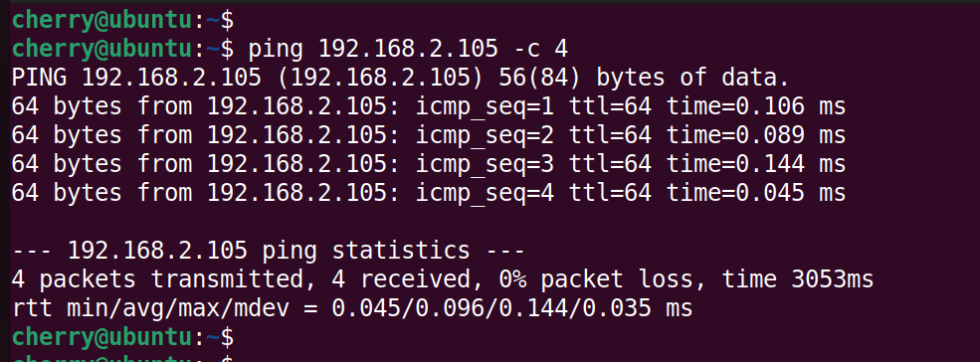This screenshot has width=980, height=362.
Task: Click the ping 192.168.2.105 command text
Action: 374,49
